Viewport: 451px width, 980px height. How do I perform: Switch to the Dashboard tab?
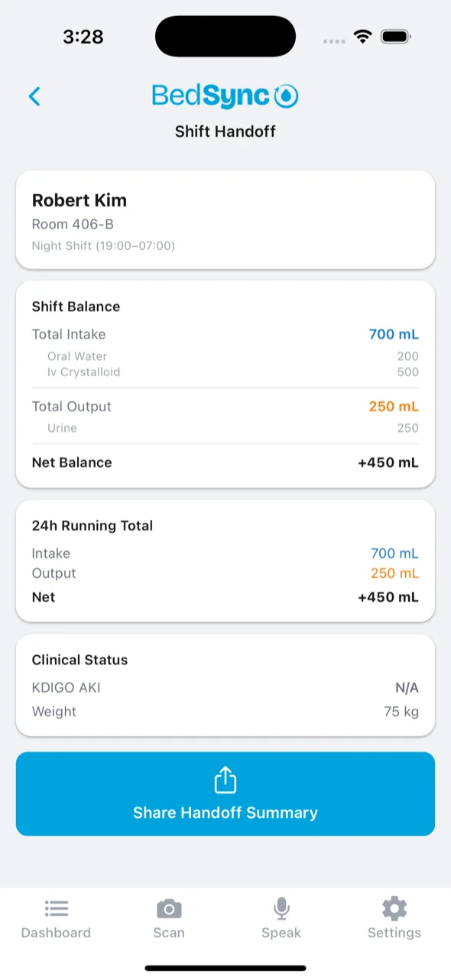(x=56, y=917)
